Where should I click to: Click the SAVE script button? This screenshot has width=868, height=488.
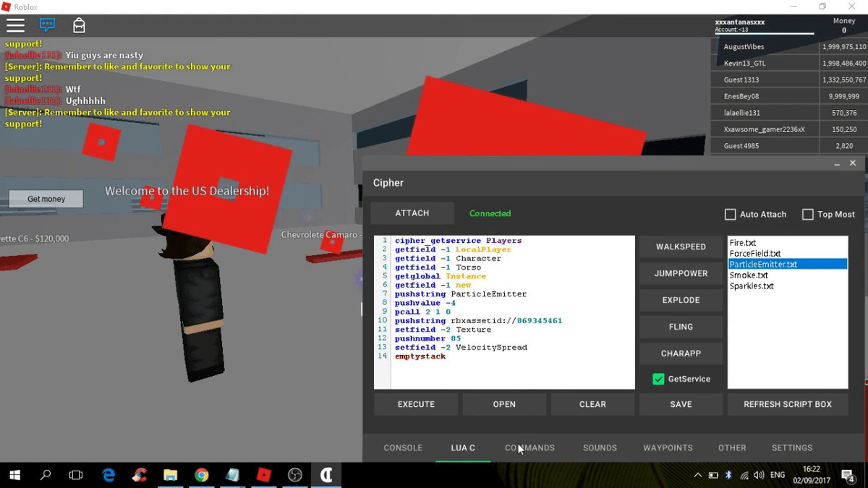click(x=681, y=404)
